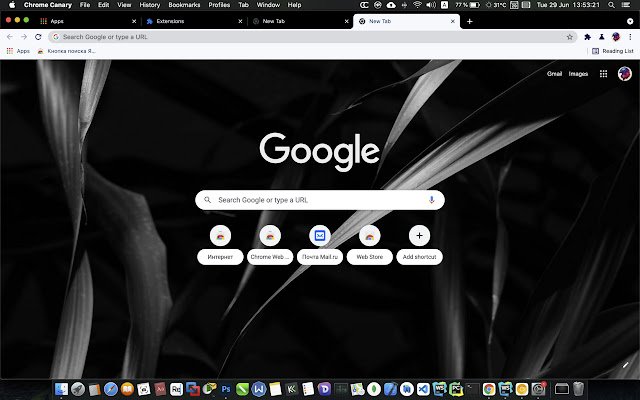Image resolution: width=640 pixels, height=400 pixels.
Task: Open the Help menu
Action: [294, 5]
